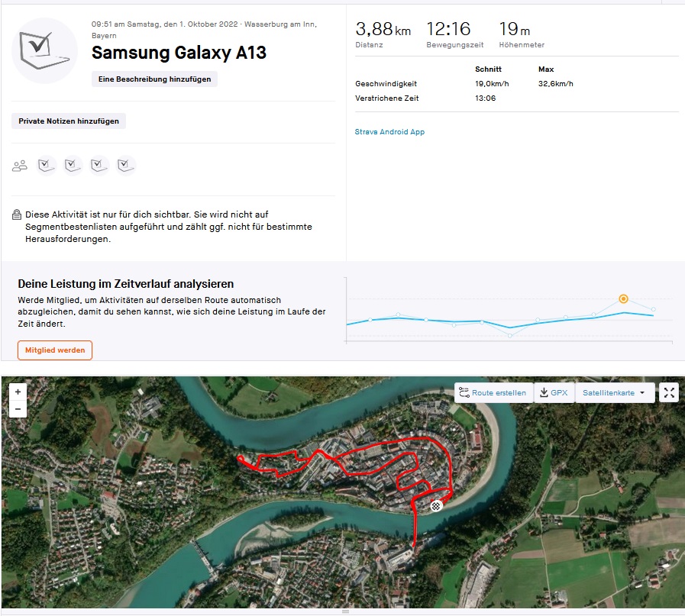Click the orange highlighted chart data point

point(624,298)
